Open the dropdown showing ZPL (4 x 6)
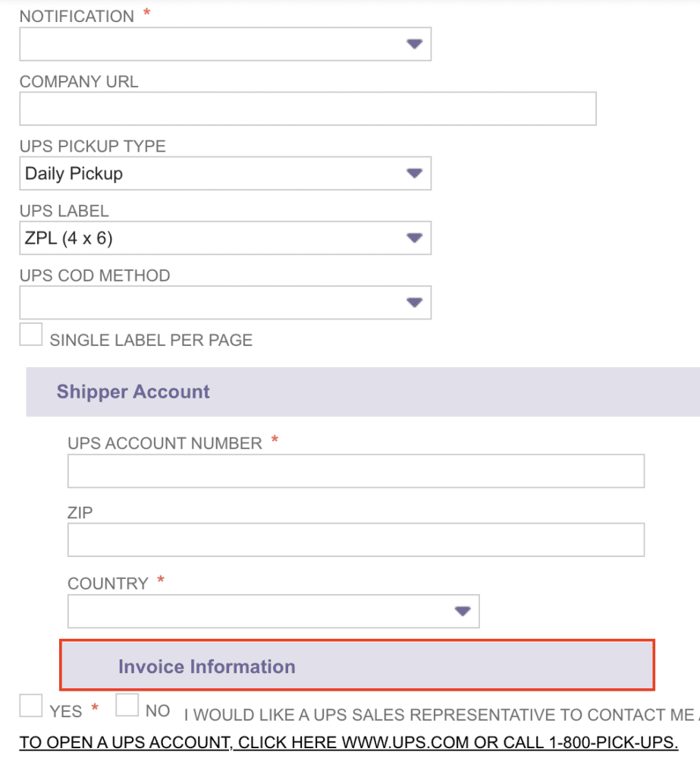This screenshot has height=777, width=700. [x=212, y=238]
